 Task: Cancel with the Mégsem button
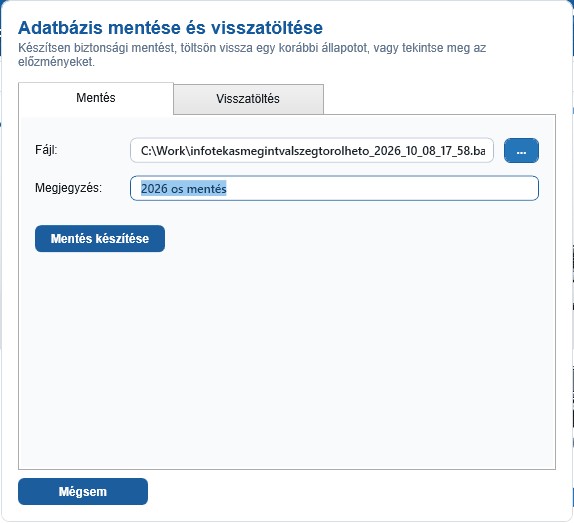[x=83, y=492]
